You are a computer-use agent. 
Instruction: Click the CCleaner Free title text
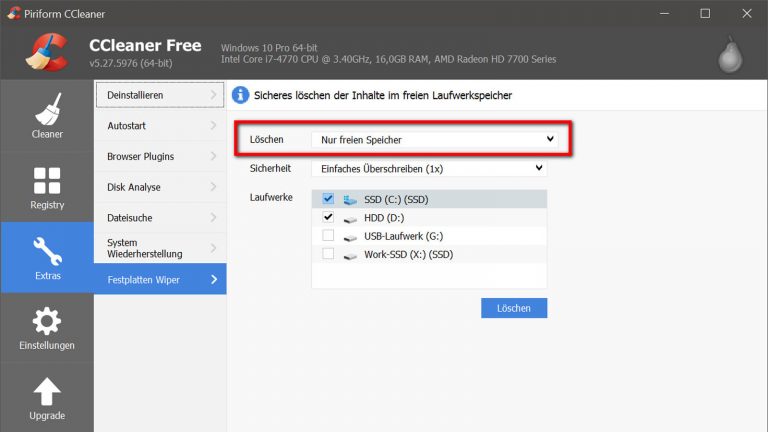click(145, 45)
